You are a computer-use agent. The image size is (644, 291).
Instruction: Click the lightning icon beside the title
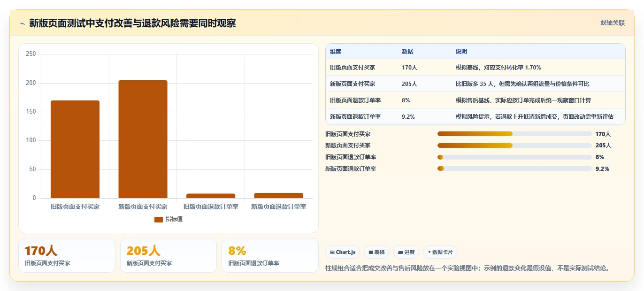click(x=22, y=23)
